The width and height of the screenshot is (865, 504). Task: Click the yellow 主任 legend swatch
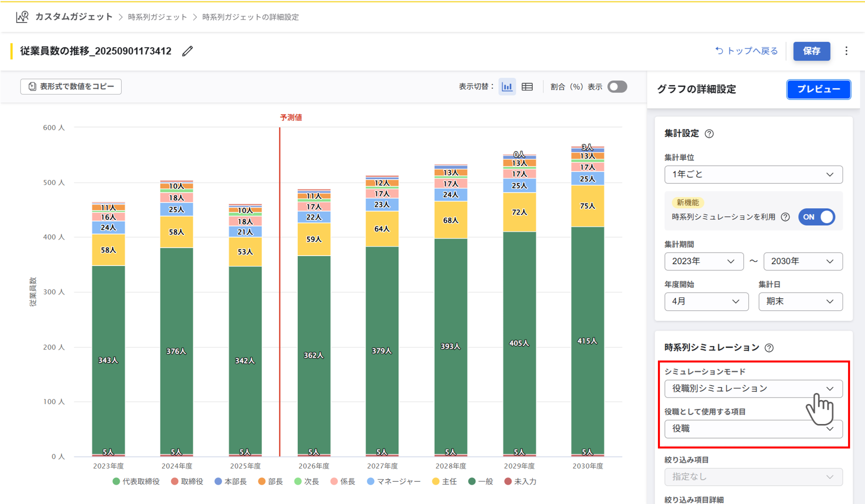coord(436,481)
